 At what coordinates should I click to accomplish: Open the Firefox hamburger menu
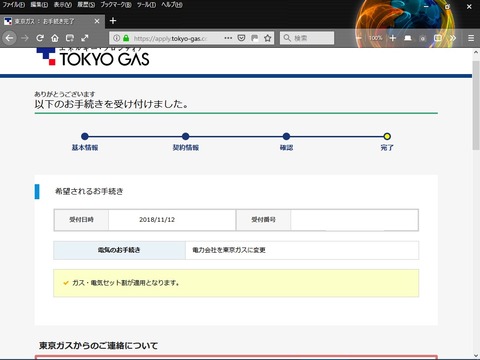471,38
